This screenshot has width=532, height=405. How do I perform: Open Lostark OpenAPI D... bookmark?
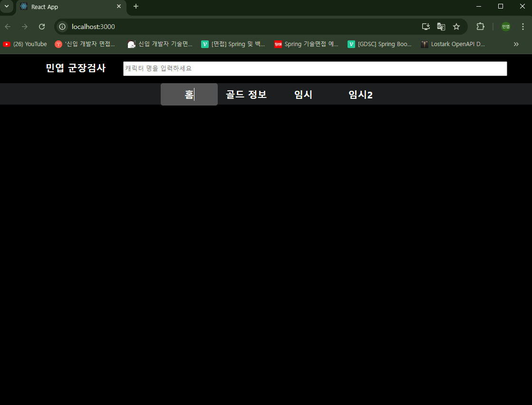coord(453,44)
